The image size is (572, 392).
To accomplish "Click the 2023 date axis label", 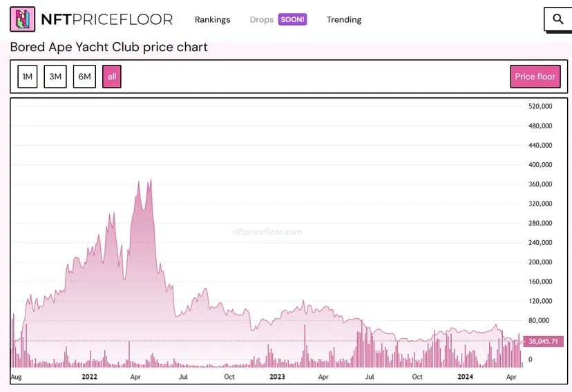I will pyautogui.click(x=277, y=377).
